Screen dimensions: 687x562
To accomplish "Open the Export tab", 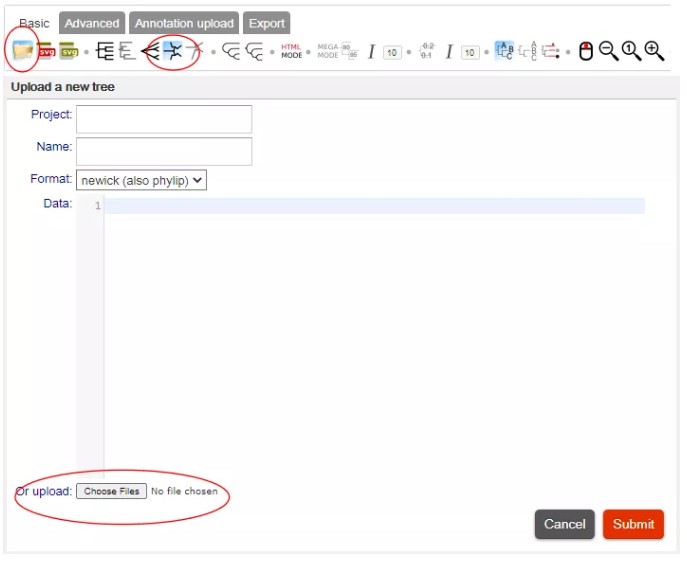I will (266, 23).
